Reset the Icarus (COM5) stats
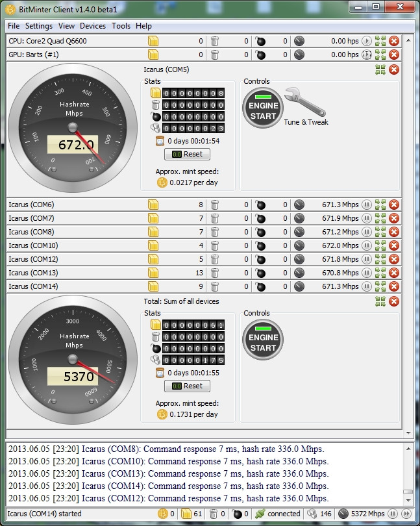This screenshot has height=526, width=420. 187,154
